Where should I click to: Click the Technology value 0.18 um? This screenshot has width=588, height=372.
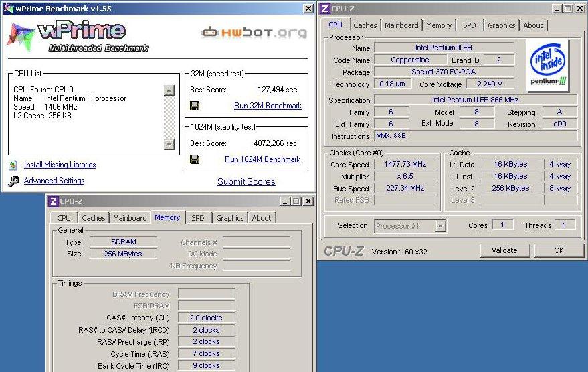[x=393, y=84]
